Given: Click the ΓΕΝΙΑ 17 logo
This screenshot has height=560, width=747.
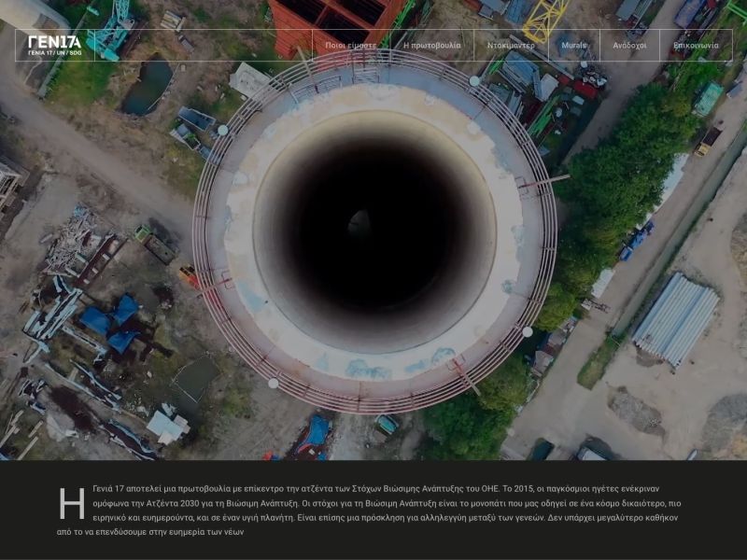Looking at the screenshot, I should click(54, 41).
